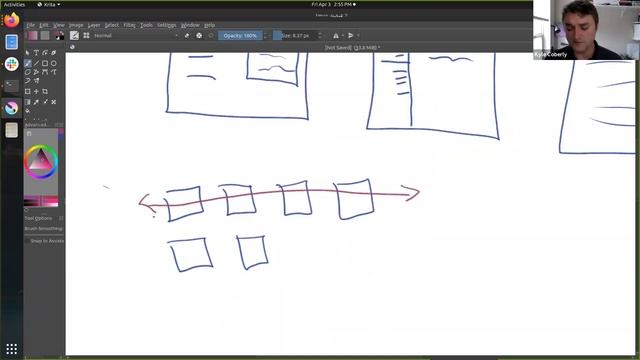Pick a color in the triangle wheel
Screen dimensions: 640x360
[x=41, y=160]
